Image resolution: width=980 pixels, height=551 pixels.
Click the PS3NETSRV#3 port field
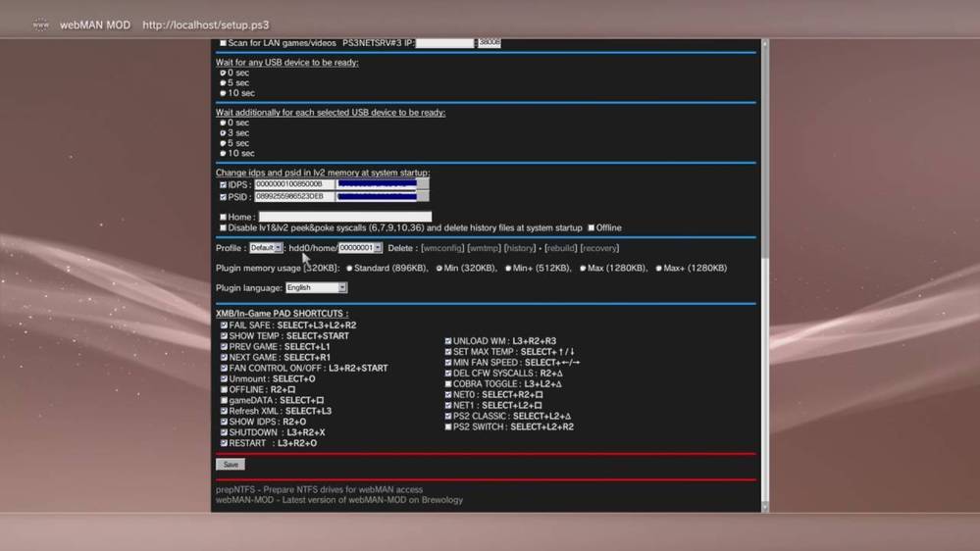click(490, 43)
